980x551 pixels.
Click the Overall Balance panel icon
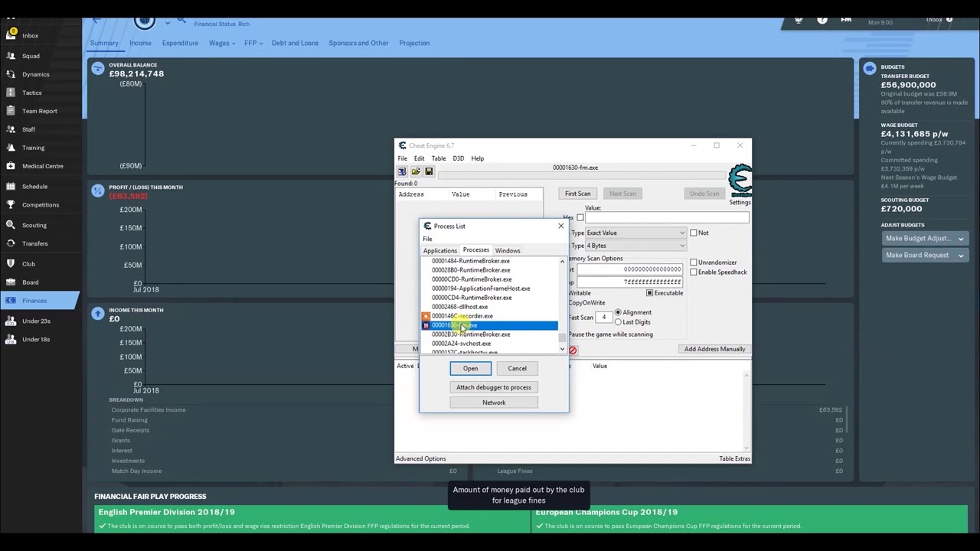[98, 69]
